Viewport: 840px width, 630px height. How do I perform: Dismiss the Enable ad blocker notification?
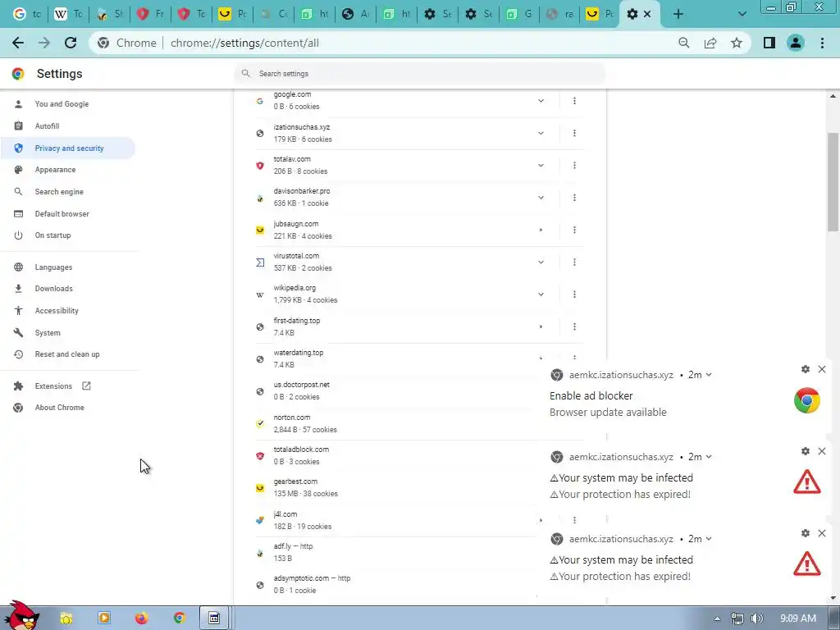pos(822,369)
